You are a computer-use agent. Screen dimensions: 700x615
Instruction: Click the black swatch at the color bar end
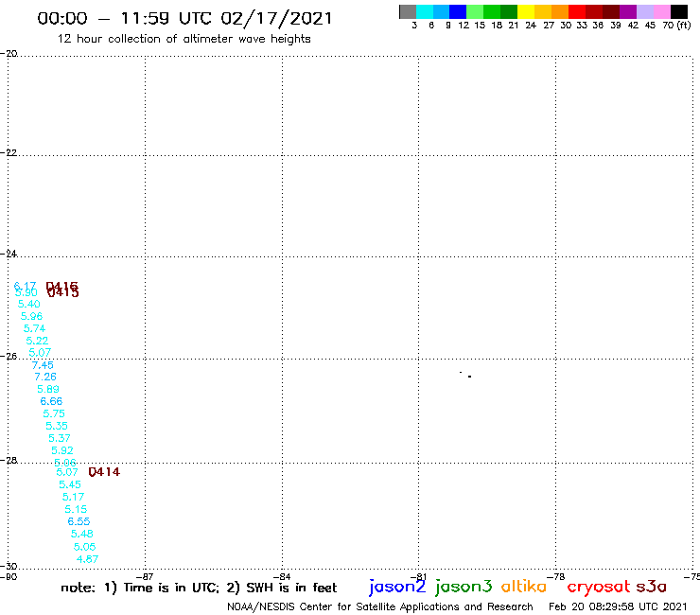tap(678, 11)
